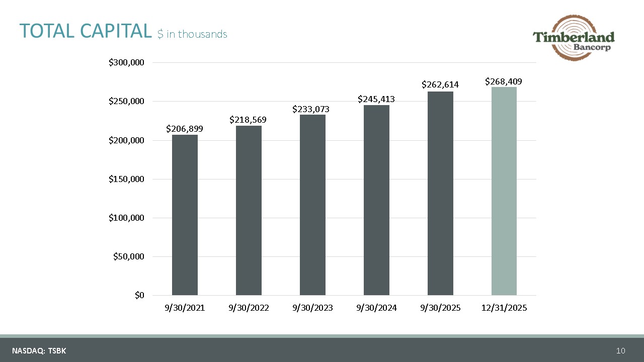644x362 pixels.
Task: Click the $300,000 y-axis label
Action: coord(127,63)
